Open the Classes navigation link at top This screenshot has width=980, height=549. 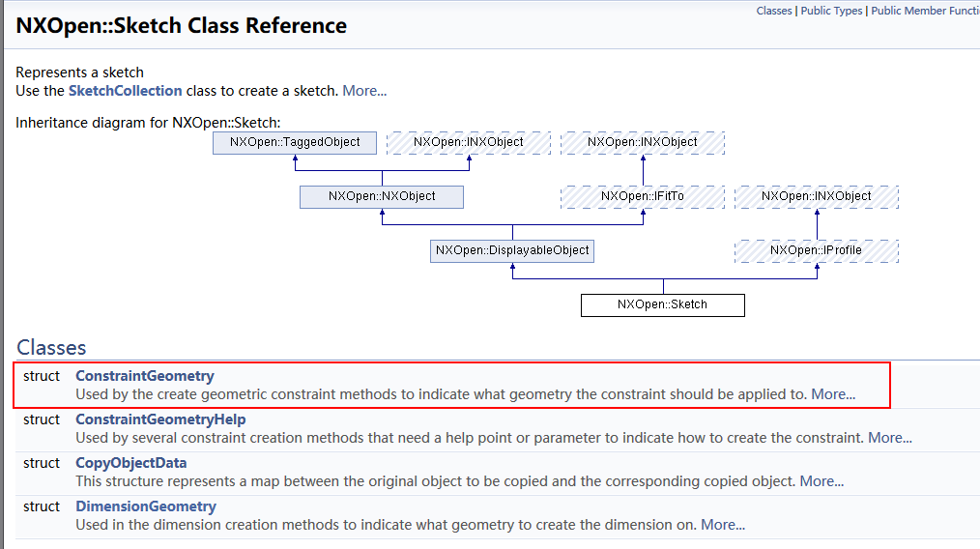coord(774,11)
